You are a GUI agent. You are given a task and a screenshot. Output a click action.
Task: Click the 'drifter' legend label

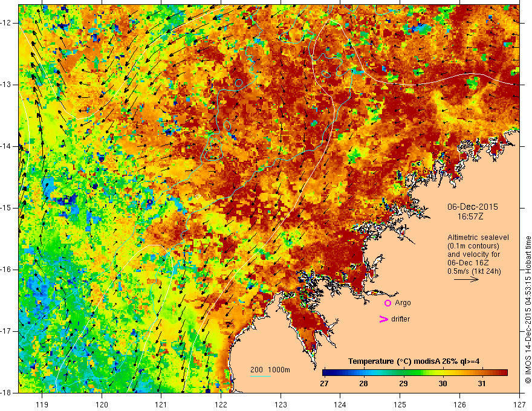coord(400,319)
